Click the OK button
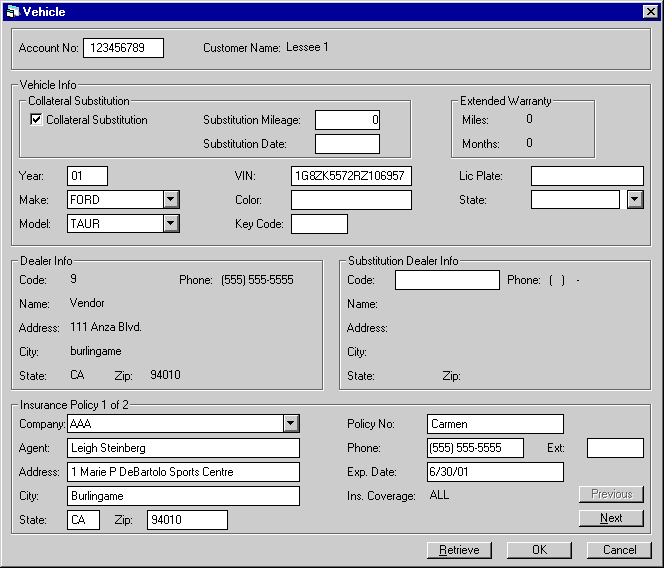Screen dimensions: 664x568 (x=539, y=550)
